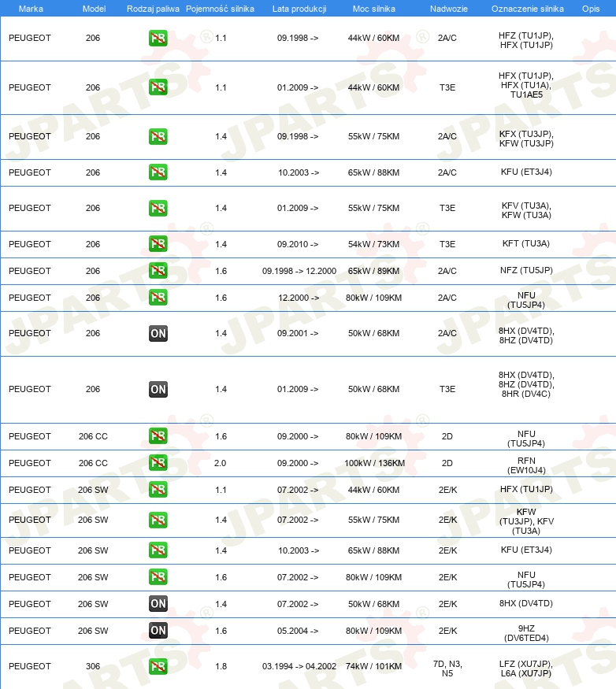Screen dimensions: 616x689
Task: Select engine code KFW (TU3JP), KFV (TU3A)
Action: (526, 521)
